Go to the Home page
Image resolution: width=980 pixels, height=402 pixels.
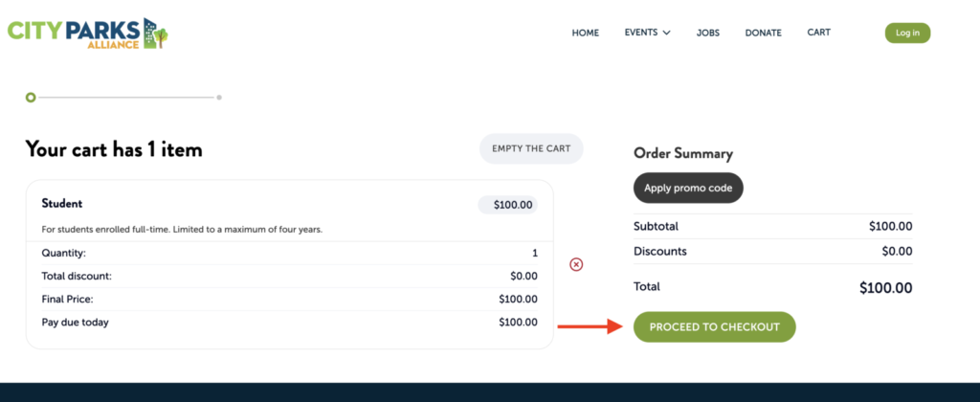[x=585, y=33]
